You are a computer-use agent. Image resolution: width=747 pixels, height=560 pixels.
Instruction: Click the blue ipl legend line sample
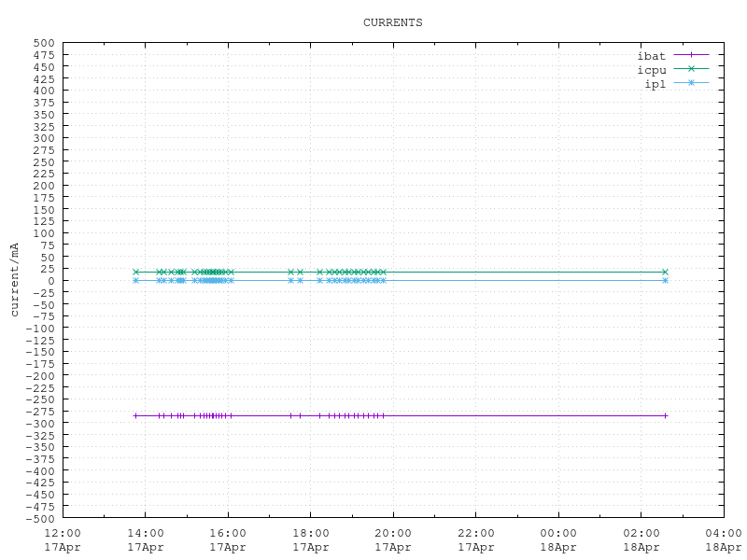pos(691,83)
